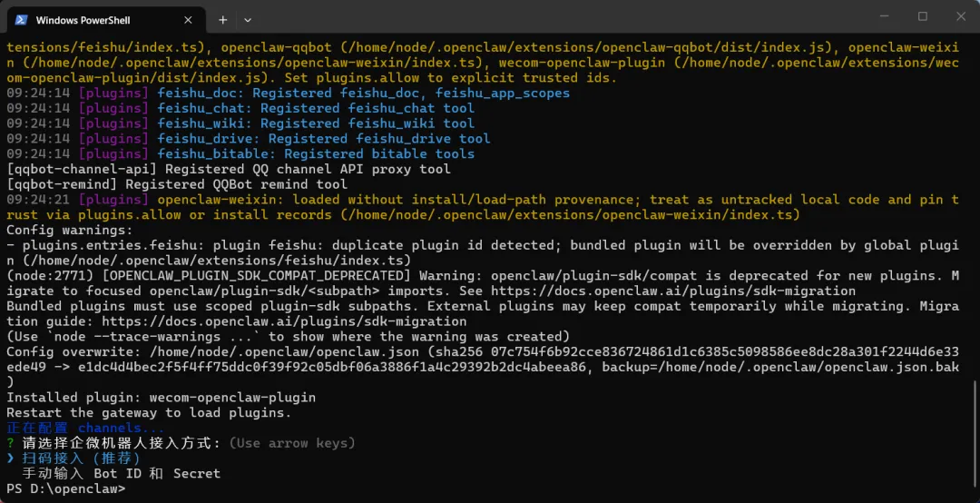Click the ❯ selection arrow marker
The height and width of the screenshot is (503, 980).
click(x=11, y=459)
